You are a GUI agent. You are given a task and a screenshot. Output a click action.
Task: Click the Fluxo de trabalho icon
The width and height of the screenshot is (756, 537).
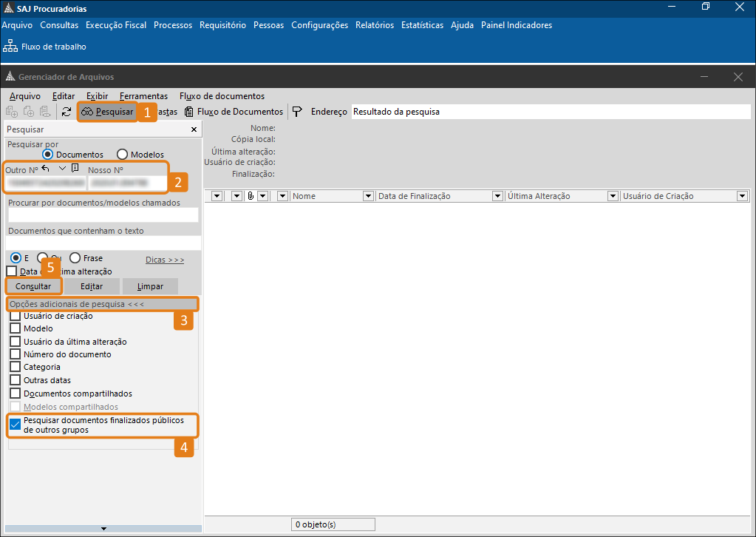tap(10, 47)
